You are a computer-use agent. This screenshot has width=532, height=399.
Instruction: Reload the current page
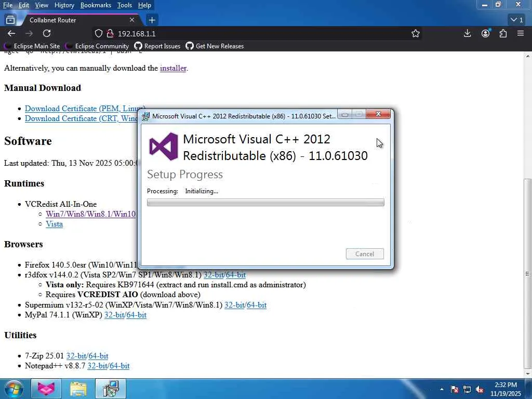(47, 33)
